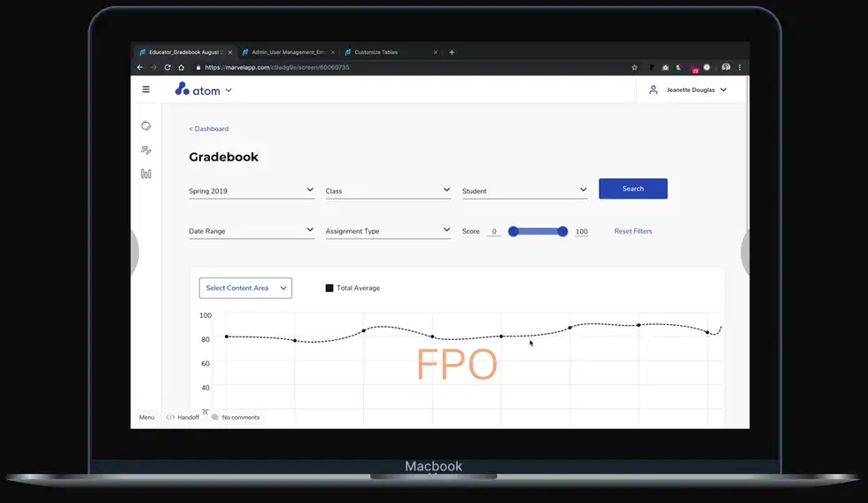Open a new browser tab with plus
The width and height of the screenshot is (868, 503).
[x=452, y=52]
